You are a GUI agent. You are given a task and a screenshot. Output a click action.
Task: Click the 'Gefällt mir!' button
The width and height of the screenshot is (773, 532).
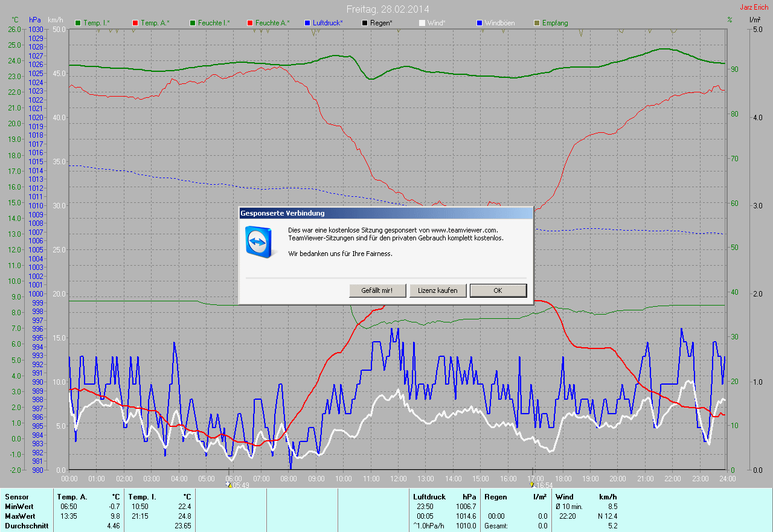(x=377, y=290)
